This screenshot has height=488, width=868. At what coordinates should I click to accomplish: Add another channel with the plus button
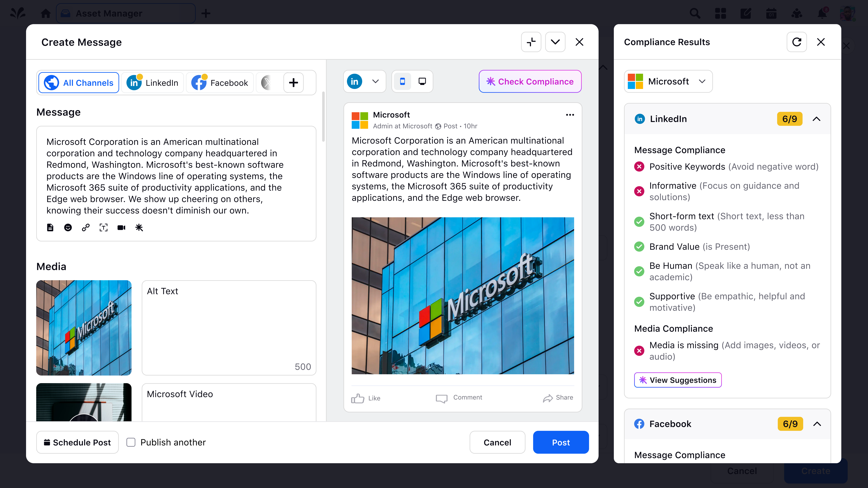pyautogui.click(x=293, y=83)
